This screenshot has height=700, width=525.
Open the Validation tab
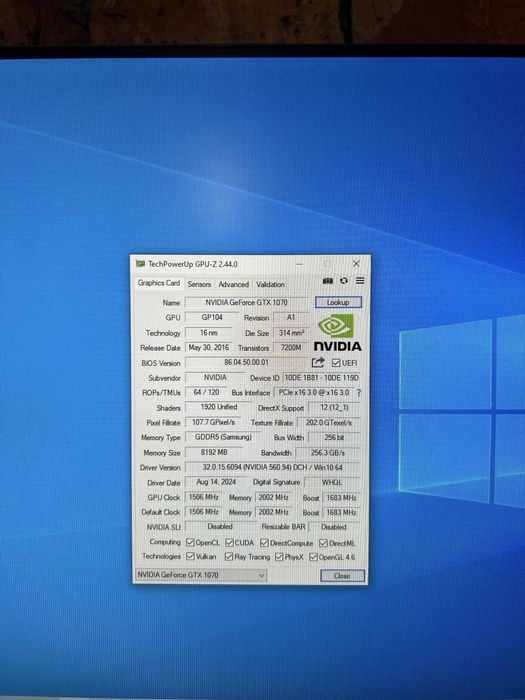[x=270, y=284]
